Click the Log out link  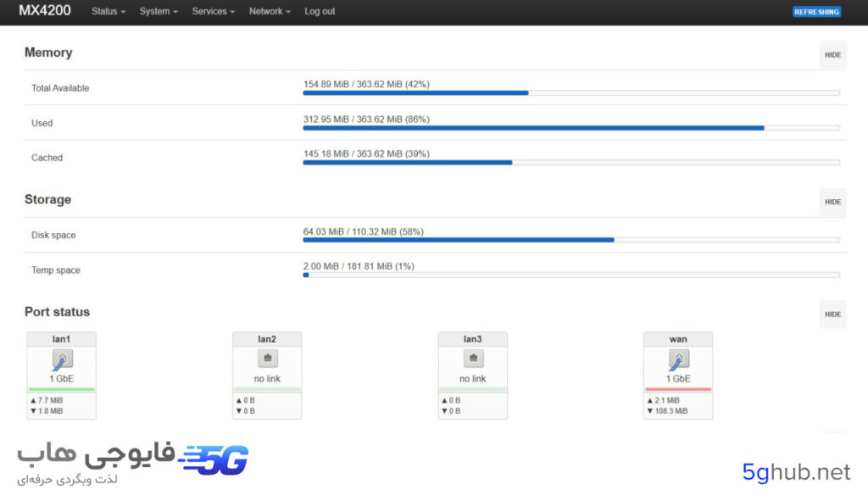click(320, 11)
